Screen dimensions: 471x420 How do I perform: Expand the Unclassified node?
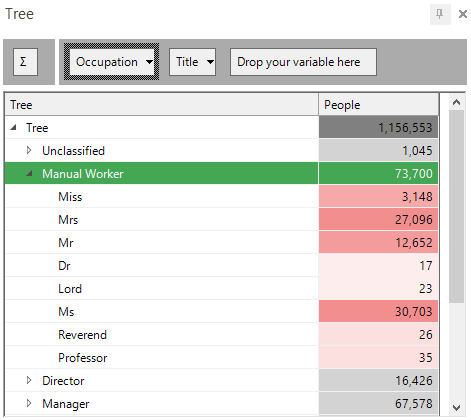(29, 150)
